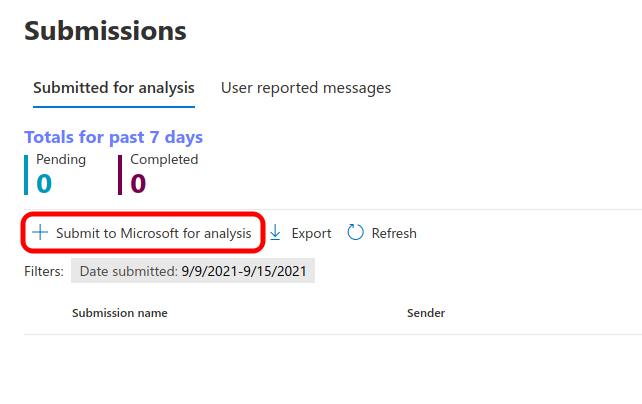The height and width of the screenshot is (404, 642).
Task: Open Submit to Microsoft for analysis
Action: pyautogui.click(x=153, y=233)
